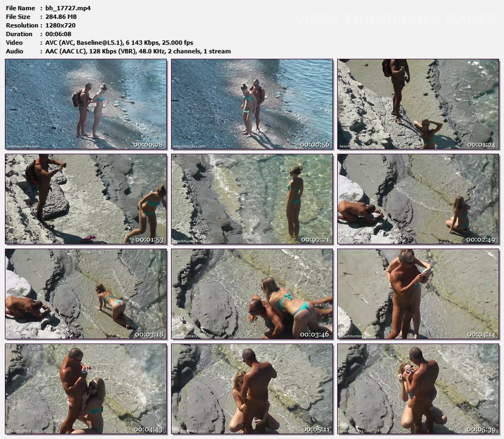Click the frame marked 00:04:14
Image resolution: width=504 pixels, height=439 pixels.
[x=418, y=294]
